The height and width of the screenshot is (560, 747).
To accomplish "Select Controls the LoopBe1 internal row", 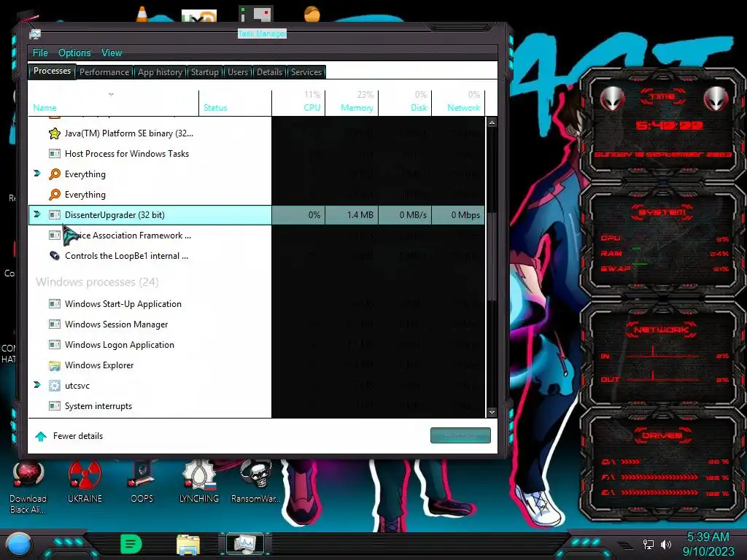I will [x=257, y=256].
